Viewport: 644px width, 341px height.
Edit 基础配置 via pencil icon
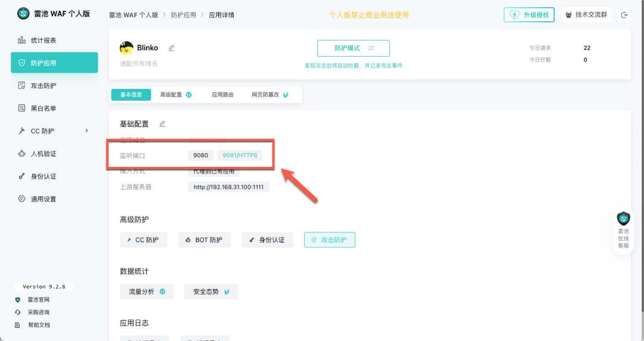click(163, 123)
